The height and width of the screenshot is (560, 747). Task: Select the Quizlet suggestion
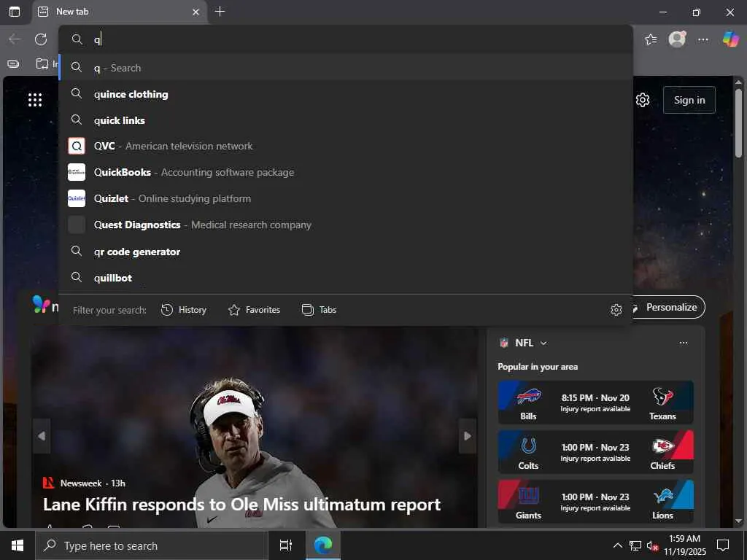point(347,198)
